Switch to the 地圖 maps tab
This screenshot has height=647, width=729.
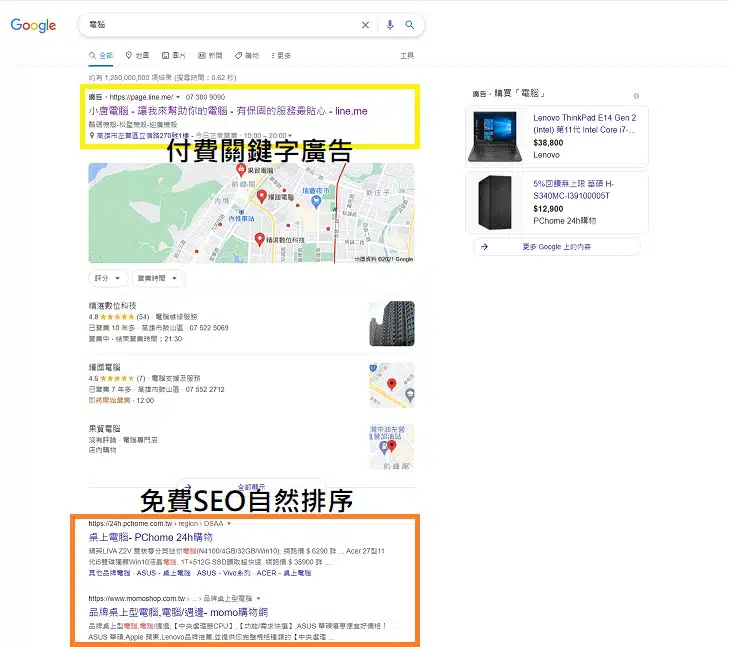(137, 56)
